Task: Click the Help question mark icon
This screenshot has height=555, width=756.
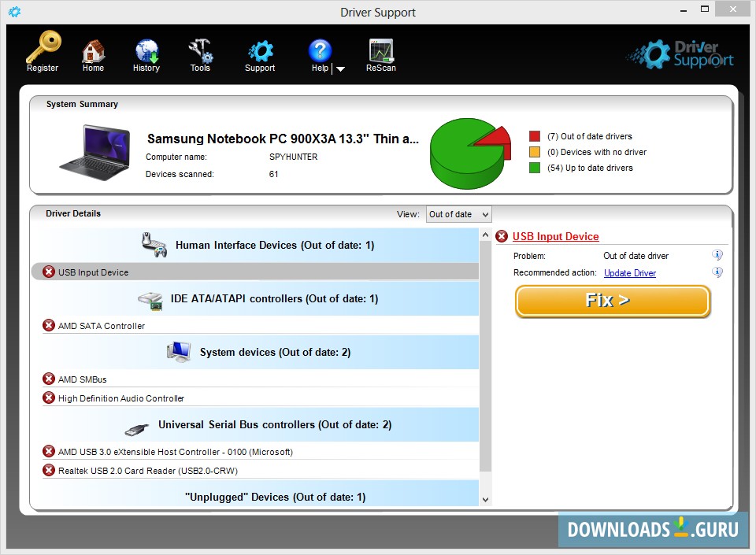Action: [x=319, y=50]
